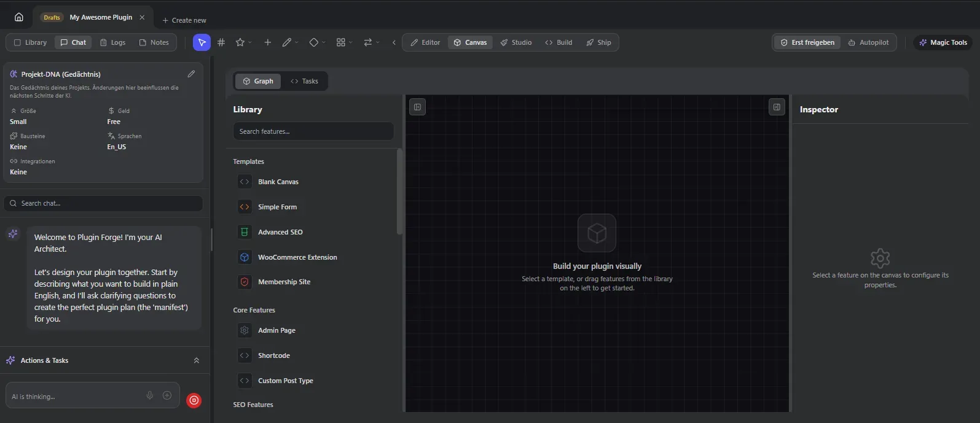Image resolution: width=980 pixels, height=423 pixels.
Task: Stop AI generation with red button
Action: coord(194,400)
